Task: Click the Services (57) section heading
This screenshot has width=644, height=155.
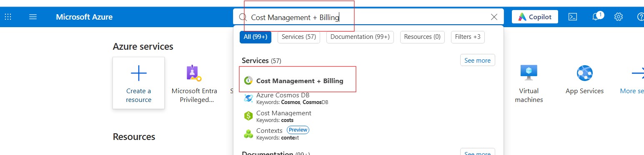Action: coord(261,61)
